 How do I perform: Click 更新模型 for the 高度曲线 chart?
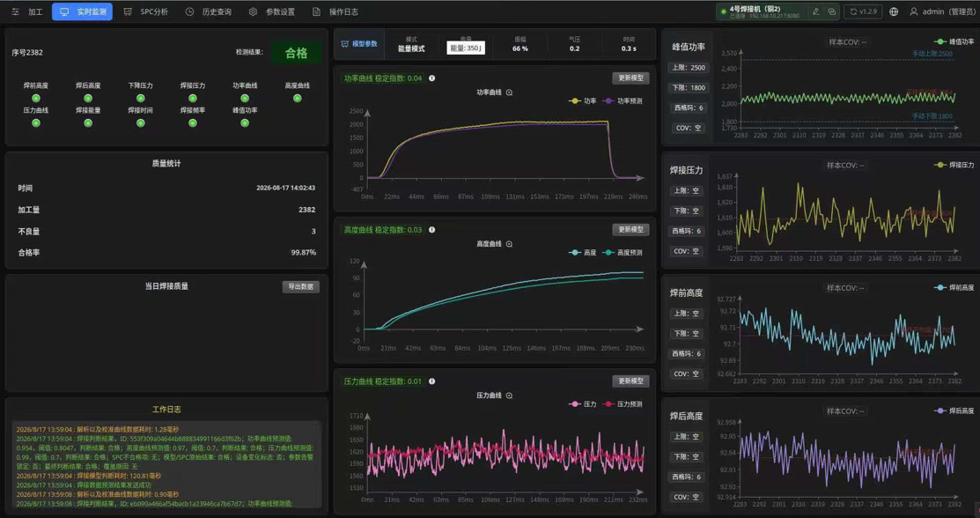tap(630, 230)
